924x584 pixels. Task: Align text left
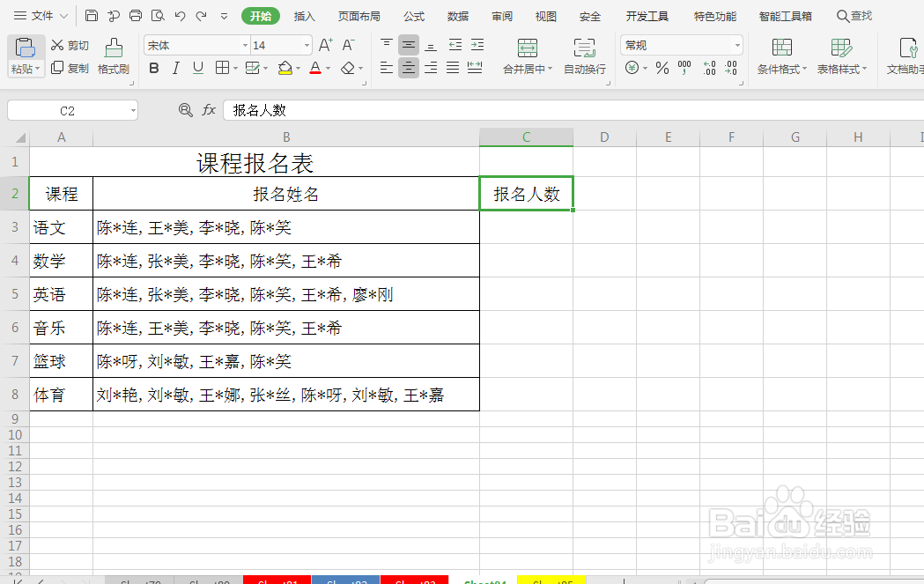[x=387, y=69]
